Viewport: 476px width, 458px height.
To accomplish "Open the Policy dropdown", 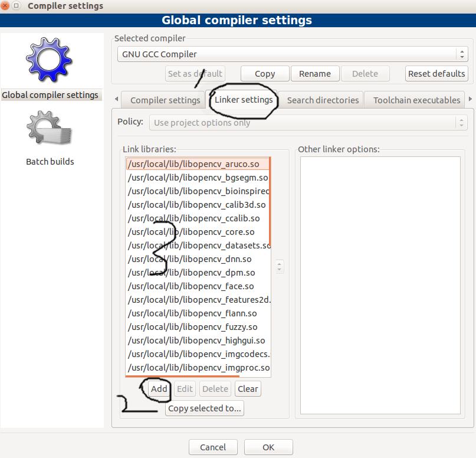I will tap(308, 123).
